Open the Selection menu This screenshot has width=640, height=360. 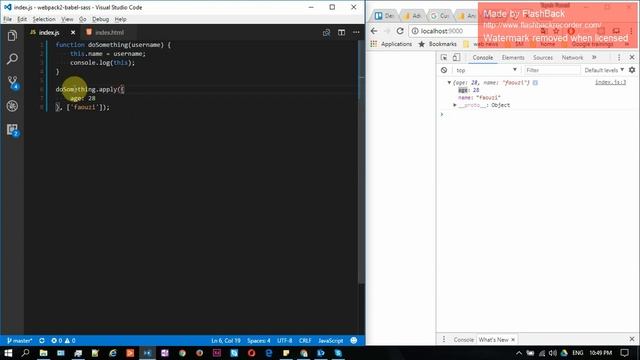[x=44, y=19]
